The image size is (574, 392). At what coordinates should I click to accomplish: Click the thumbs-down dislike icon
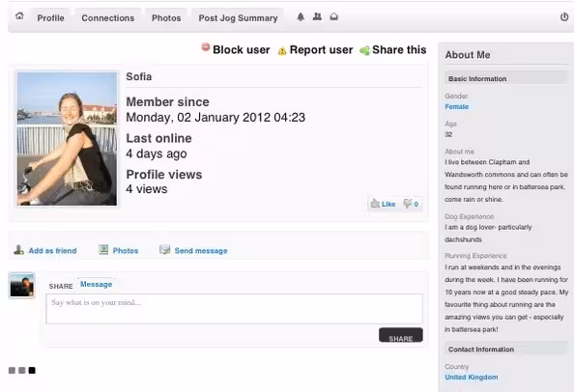pyautogui.click(x=407, y=204)
